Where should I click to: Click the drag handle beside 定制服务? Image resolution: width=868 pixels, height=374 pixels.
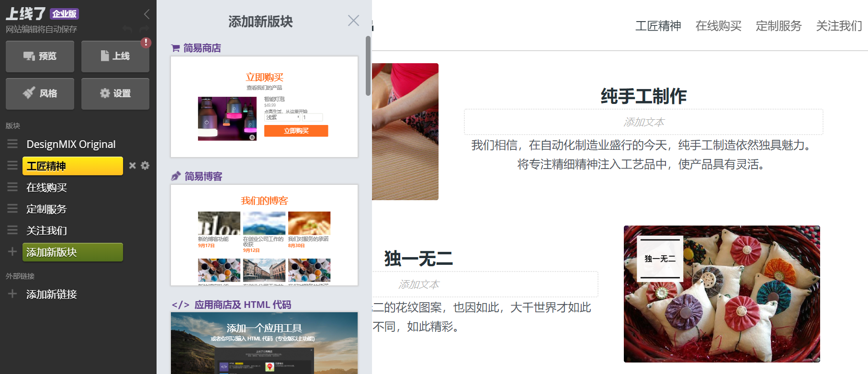pyautogui.click(x=12, y=208)
